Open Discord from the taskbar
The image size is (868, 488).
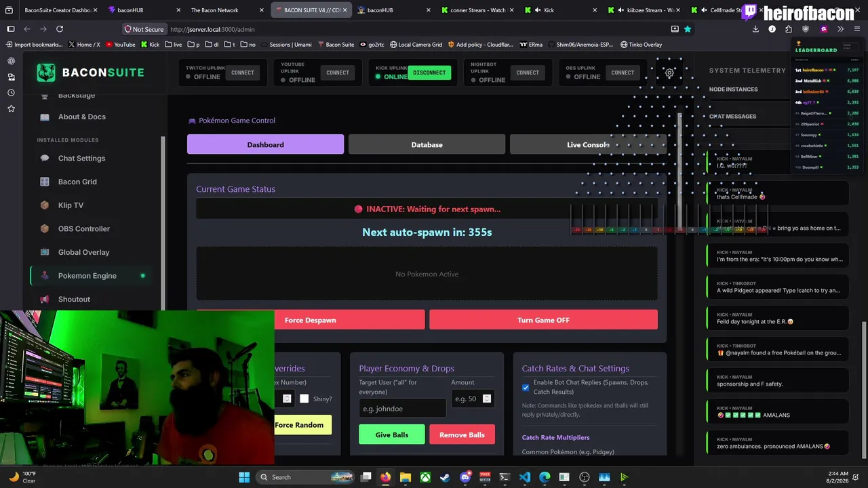tap(465, 477)
